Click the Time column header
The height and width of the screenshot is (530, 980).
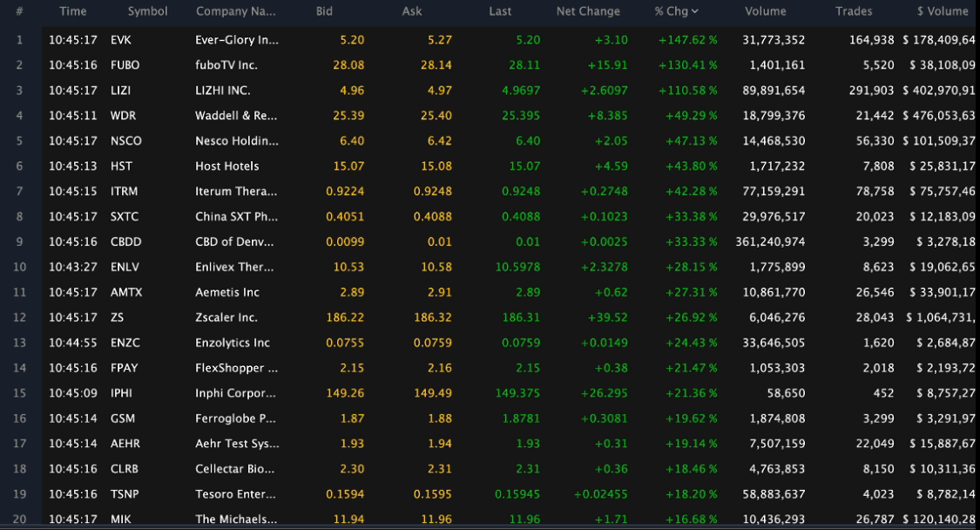73,11
